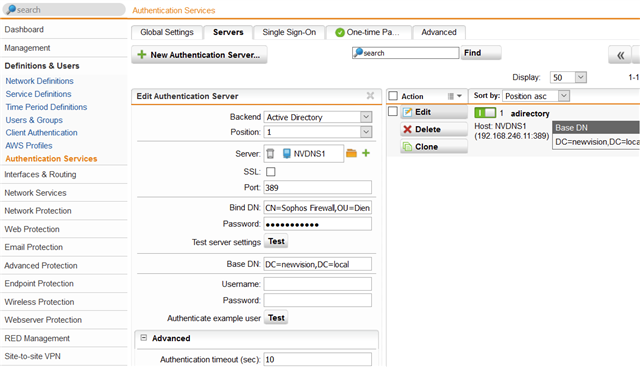Click Test button for server settings

pos(276,241)
